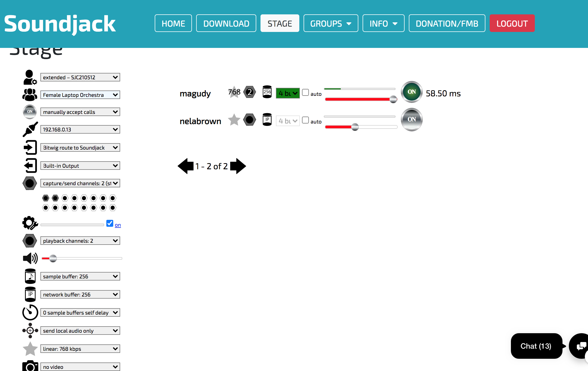Click the hexagon channel icon for nelabrown
This screenshot has height=371, width=588.
(x=250, y=120)
